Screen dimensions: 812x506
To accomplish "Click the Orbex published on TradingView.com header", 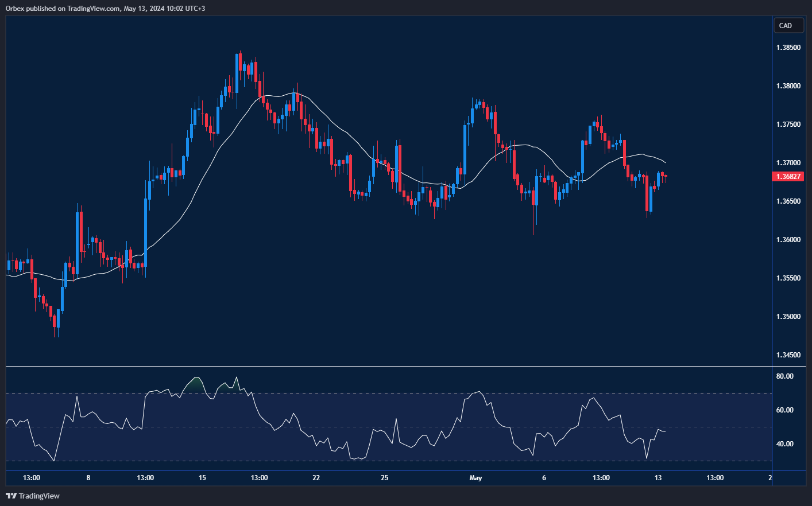I will [105, 9].
